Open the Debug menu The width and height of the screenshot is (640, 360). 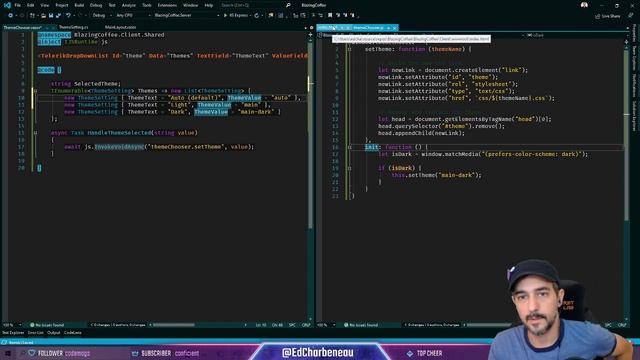pos(96,5)
